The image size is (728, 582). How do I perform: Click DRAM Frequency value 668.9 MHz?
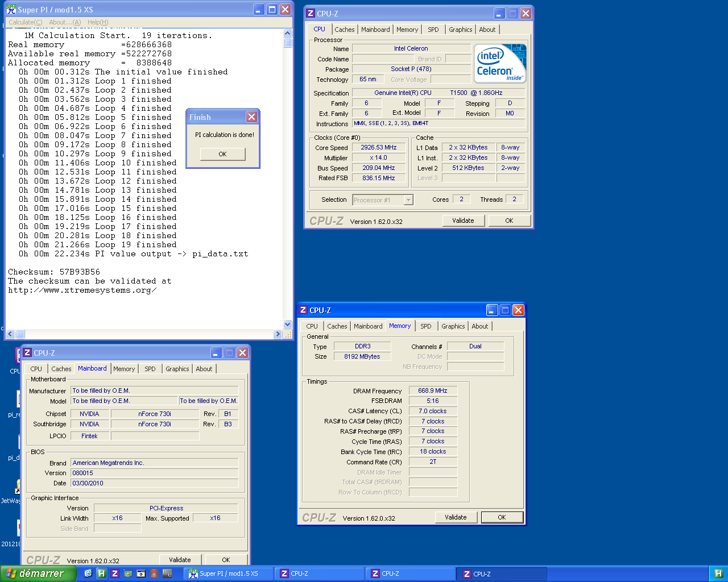[x=433, y=390]
